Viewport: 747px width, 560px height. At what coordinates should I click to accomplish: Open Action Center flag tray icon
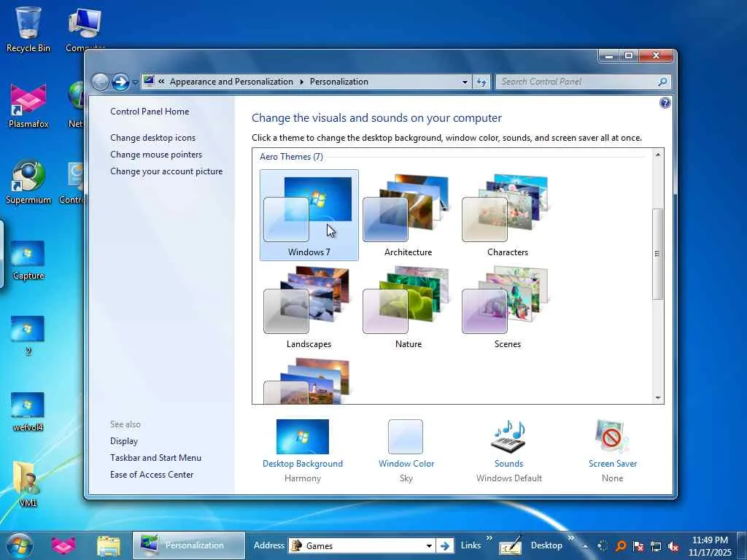coord(638,545)
